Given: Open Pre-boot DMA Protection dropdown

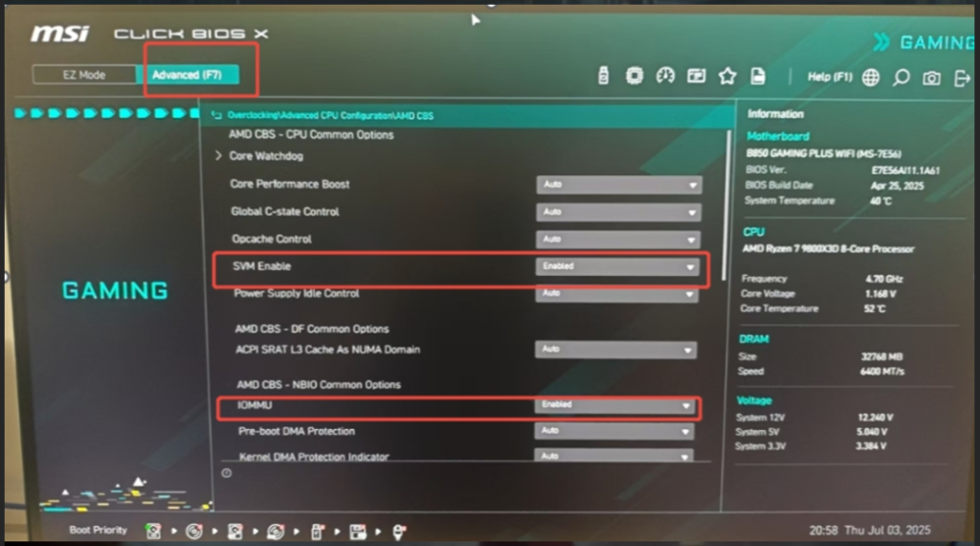Looking at the screenshot, I should click(x=613, y=431).
